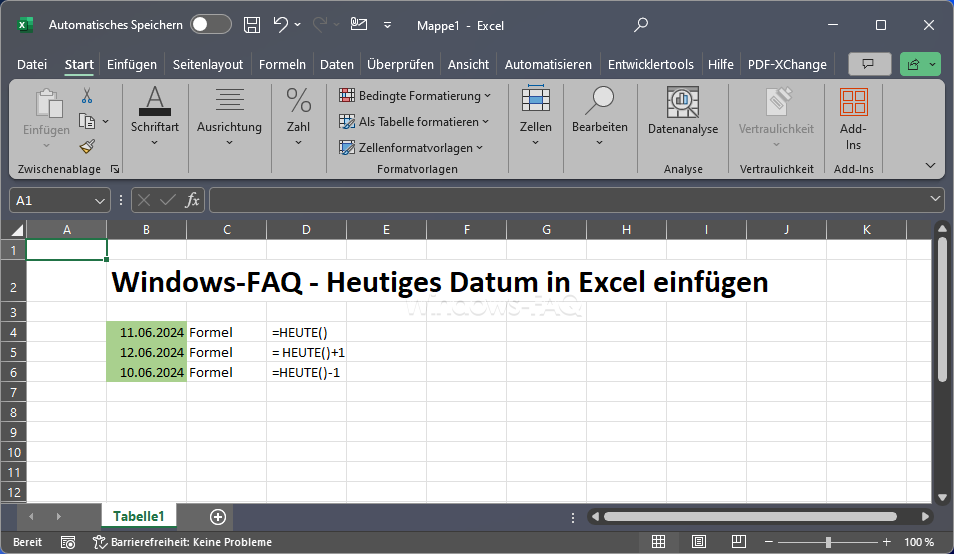Select row 7 header
The height and width of the screenshot is (554, 954).
click(x=13, y=392)
